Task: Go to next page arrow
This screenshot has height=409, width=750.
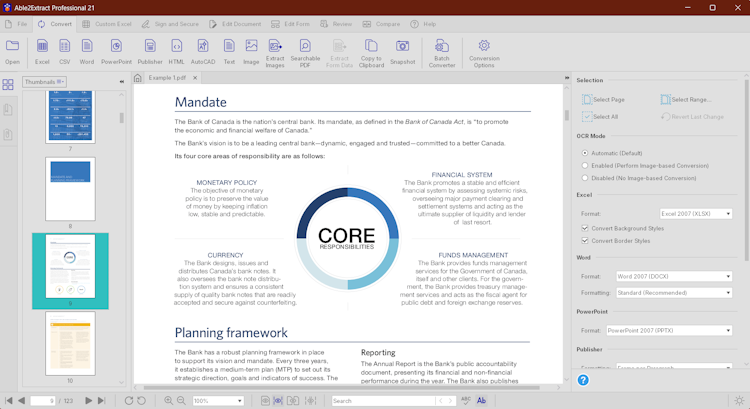Action: click(88, 401)
